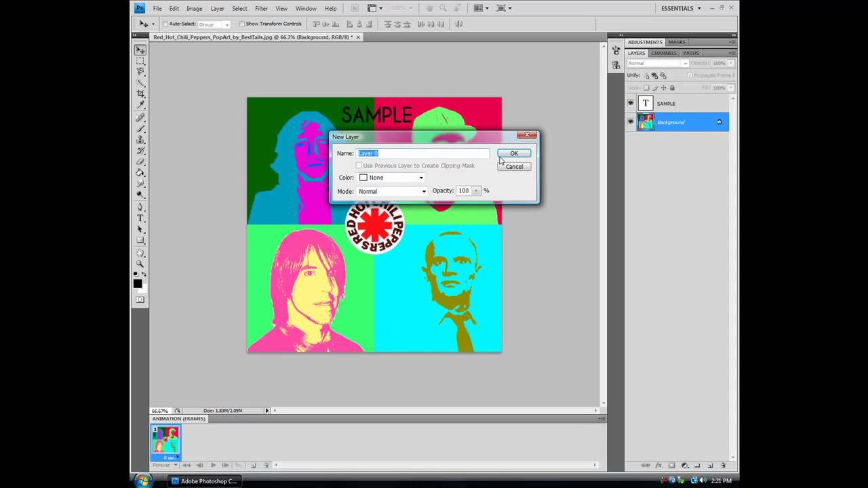Select the History Brush tool
This screenshot has height=488, width=868.
point(140,150)
